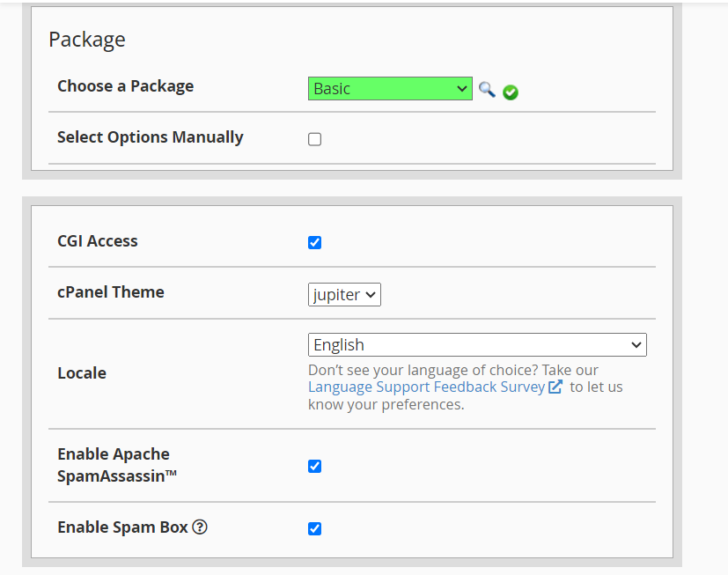Click the Package section heading

(87, 40)
